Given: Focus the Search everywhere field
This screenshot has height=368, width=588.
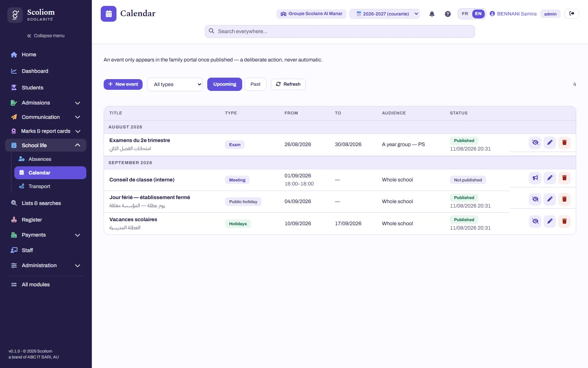Looking at the screenshot, I should pyautogui.click(x=340, y=31).
